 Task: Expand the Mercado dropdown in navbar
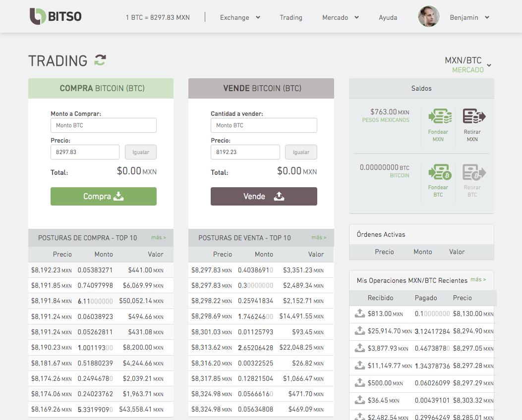[x=341, y=17]
